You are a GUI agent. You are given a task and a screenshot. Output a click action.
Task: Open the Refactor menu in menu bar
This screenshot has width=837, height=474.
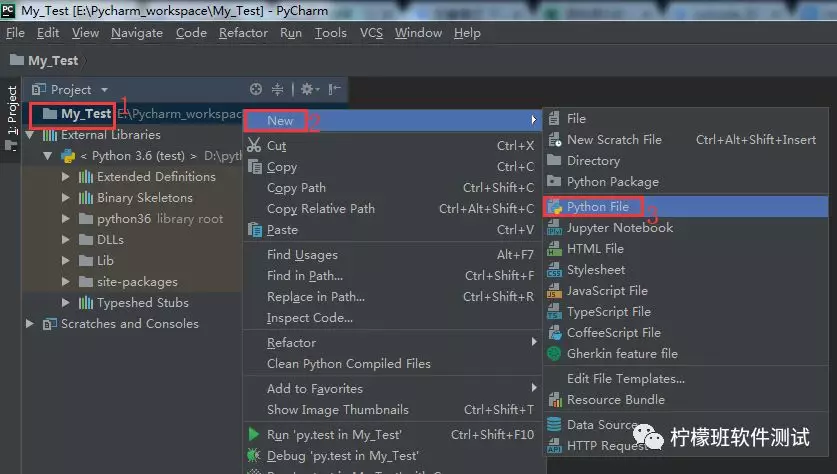pyautogui.click(x=243, y=33)
